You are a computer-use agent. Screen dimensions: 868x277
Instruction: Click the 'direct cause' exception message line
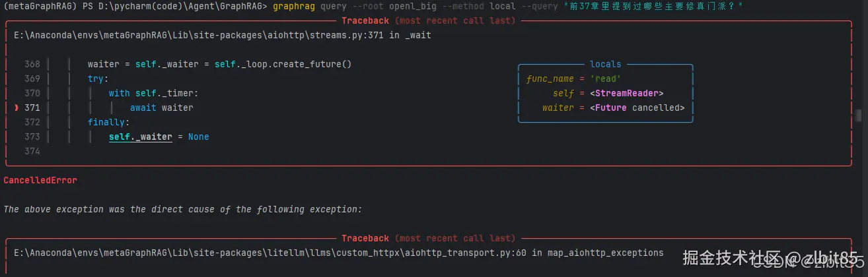[183, 209]
